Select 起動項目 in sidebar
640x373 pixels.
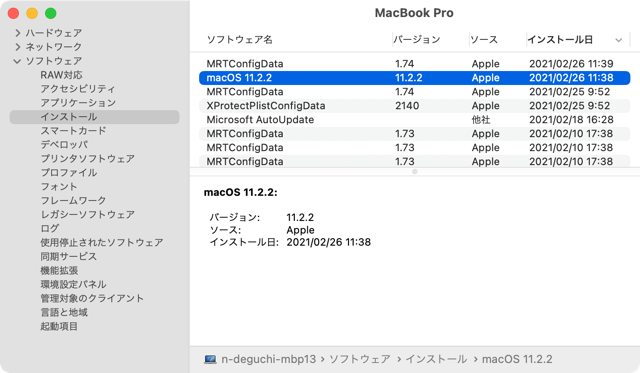(x=59, y=326)
